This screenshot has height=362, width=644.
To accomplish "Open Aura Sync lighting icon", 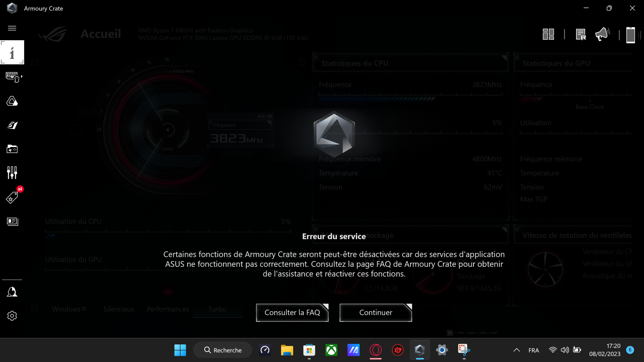I will (x=12, y=101).
